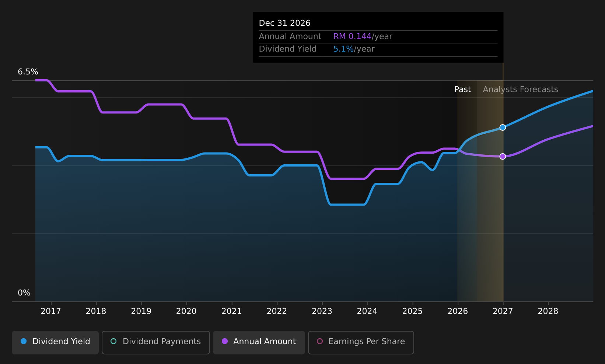The width and height of the screenshot is (605, 364).
Task: Click the tooltip 'Dividend Yield' label
Action: tap(287, 49)
